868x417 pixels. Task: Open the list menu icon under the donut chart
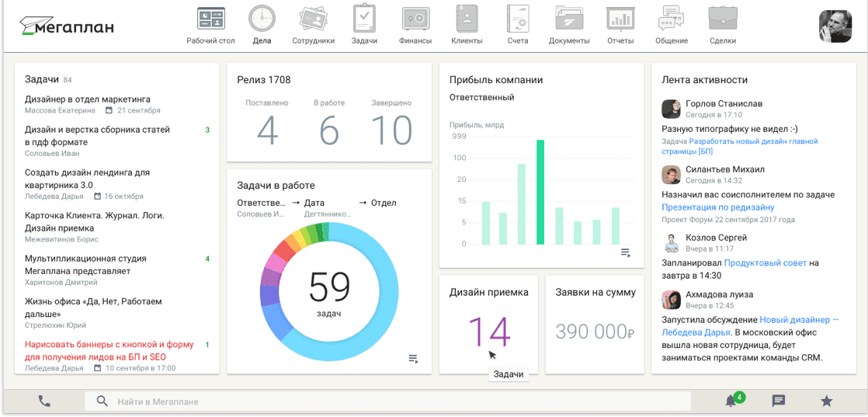tap(413, 359)
